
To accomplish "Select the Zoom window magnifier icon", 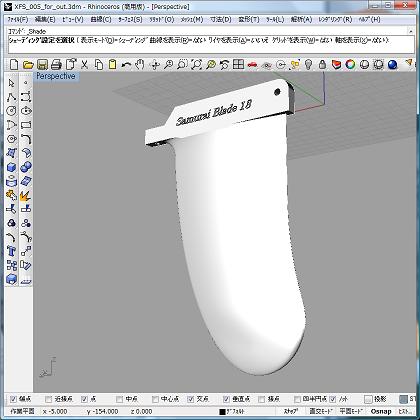I will pos(183,64).
